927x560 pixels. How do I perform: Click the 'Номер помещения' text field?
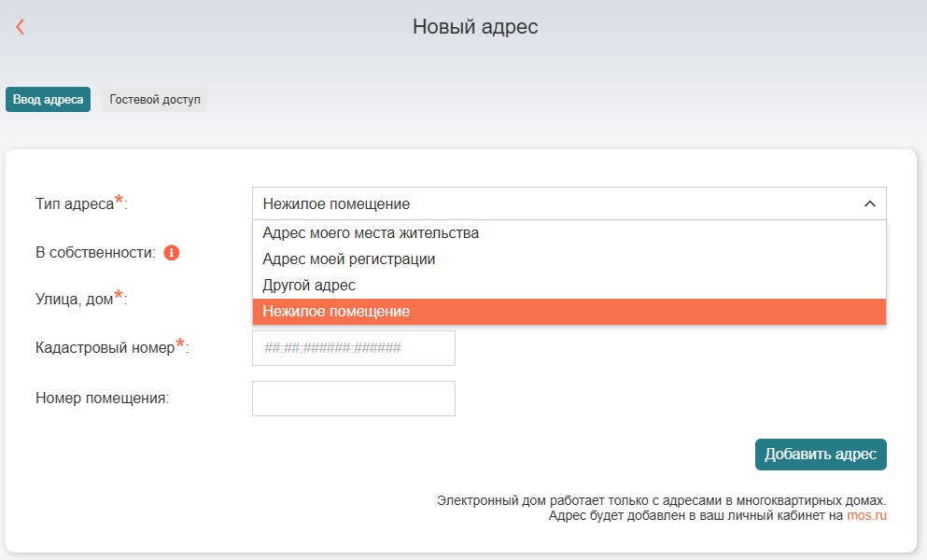pyautogui.click(x=353, y=398)
